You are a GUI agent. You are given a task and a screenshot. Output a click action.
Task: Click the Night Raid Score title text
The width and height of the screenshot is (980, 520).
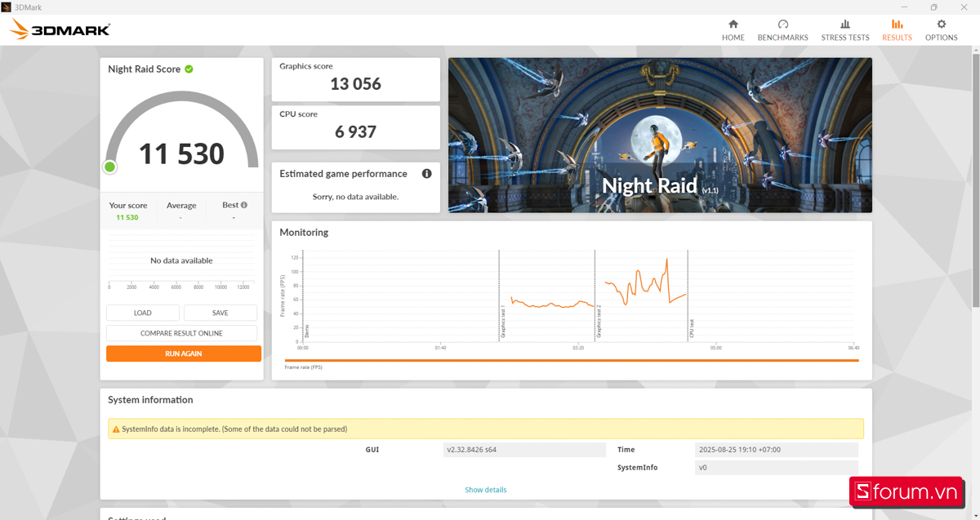point(144,69)
